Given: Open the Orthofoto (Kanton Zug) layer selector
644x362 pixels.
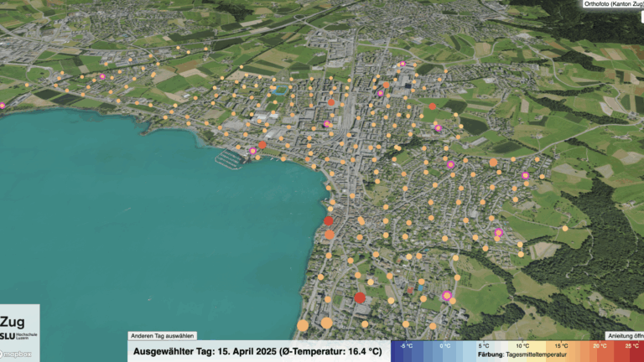Looking at the screenshot, I should tap(613, 4).
